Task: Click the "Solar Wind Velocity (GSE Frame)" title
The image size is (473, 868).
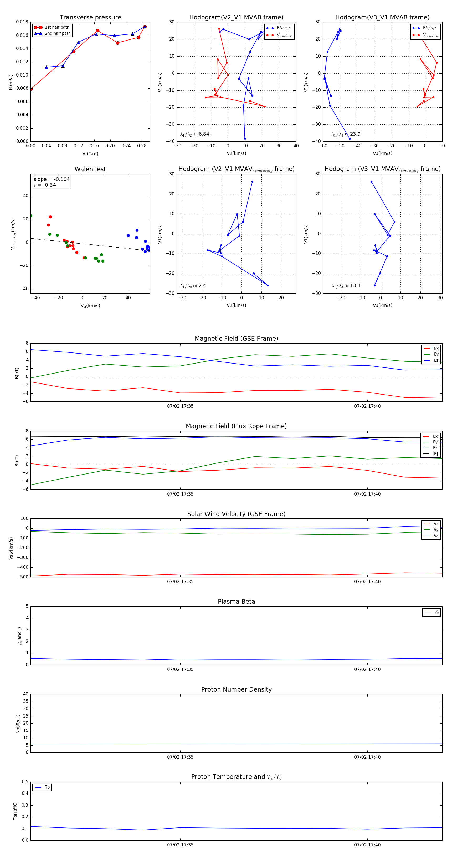Action: (236, 514)
